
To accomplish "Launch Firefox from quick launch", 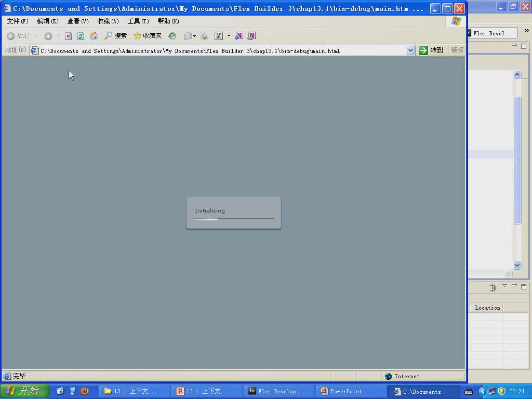I will pyautogui.click(x=85, y=391).
